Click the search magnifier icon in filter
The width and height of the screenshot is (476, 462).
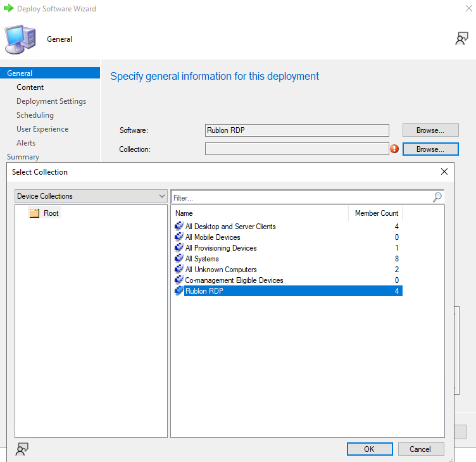[x=437, y=197]
